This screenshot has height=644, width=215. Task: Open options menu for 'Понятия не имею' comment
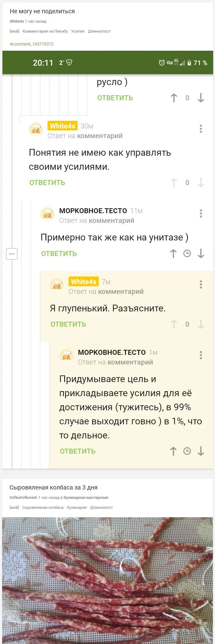[201, 129]
